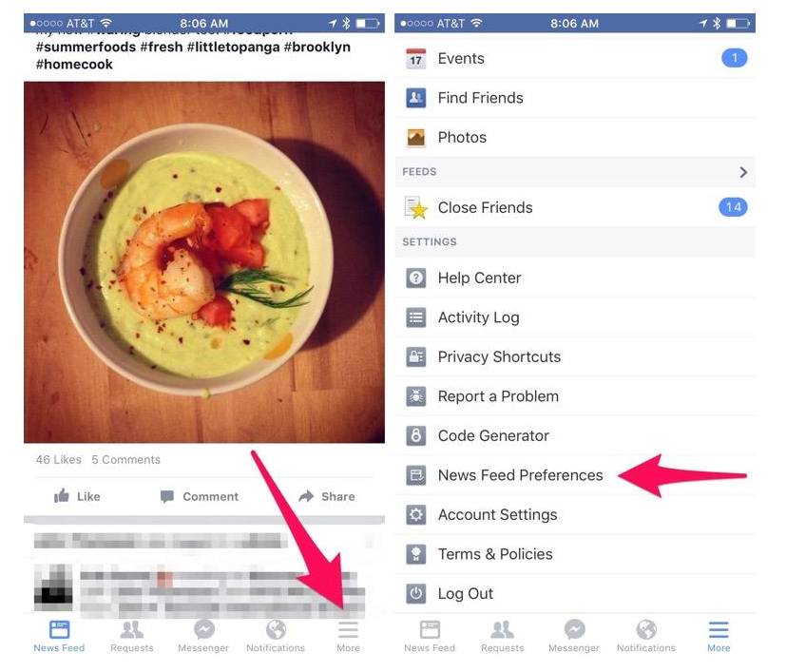The width and height of the screenshot is (786, 672).
Task: Open Requests tab in right screen
Action: (502, 636)
